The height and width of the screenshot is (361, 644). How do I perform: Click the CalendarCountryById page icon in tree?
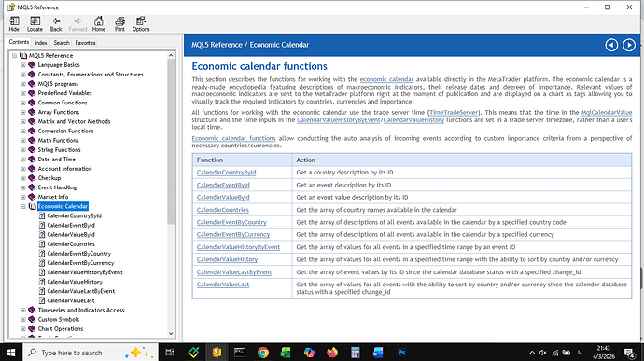(42, 215)
